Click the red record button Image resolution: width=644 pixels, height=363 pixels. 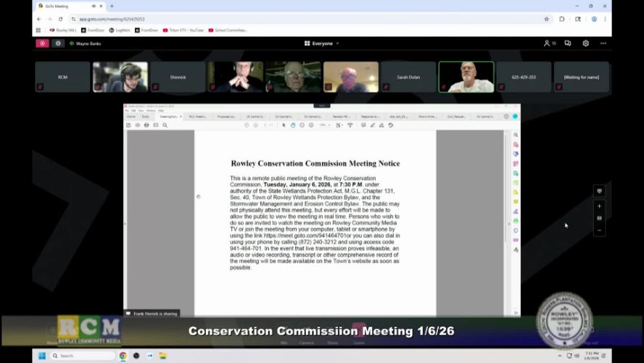42,44
